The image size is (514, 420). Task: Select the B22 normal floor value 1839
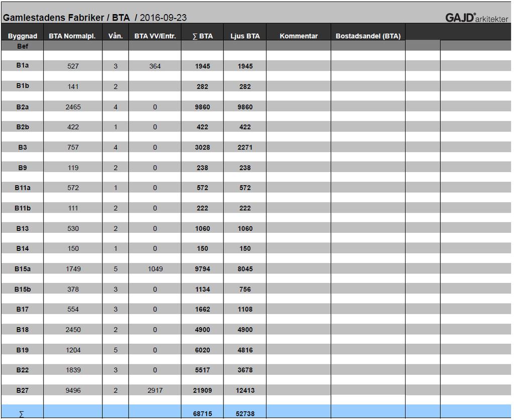pyautogui.click(x=73, y=370)
